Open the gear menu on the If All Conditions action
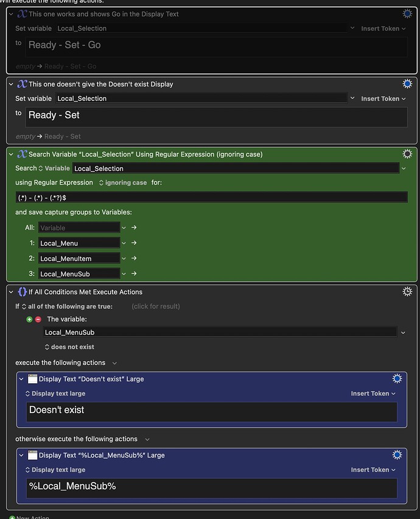Viewport: 420px width, 519px height. point(407,291)
